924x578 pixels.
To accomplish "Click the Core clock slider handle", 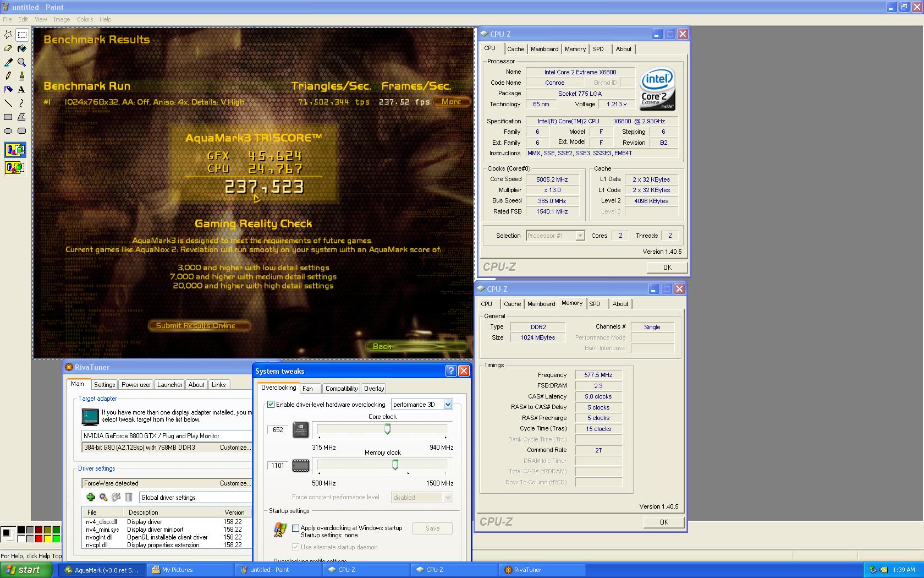I will [x=387, y=429].
